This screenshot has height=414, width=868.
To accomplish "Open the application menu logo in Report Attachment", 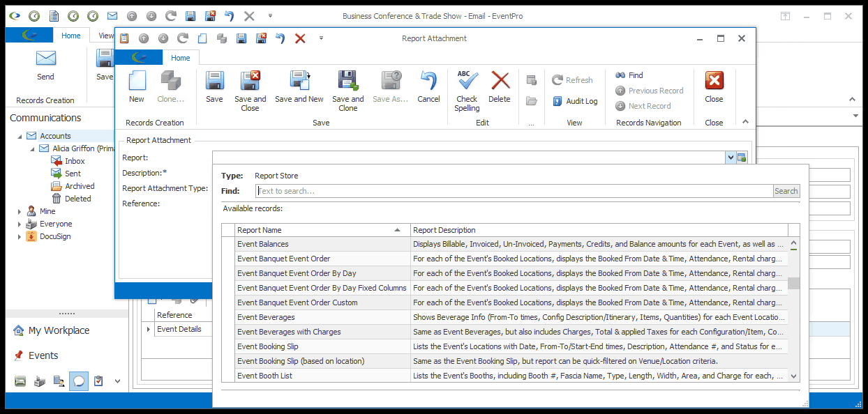I will [139, 58].
